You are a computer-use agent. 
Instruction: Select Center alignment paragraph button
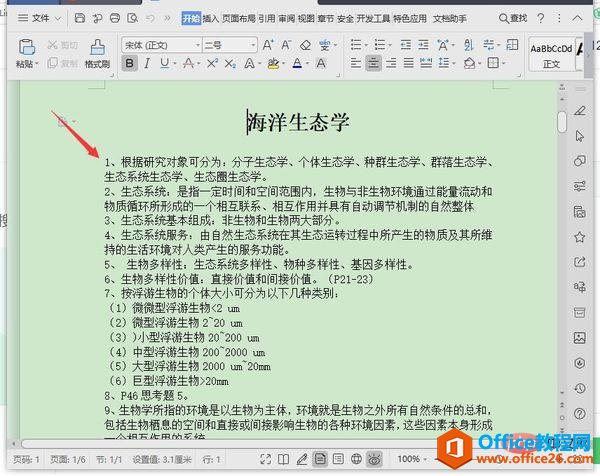373,63
